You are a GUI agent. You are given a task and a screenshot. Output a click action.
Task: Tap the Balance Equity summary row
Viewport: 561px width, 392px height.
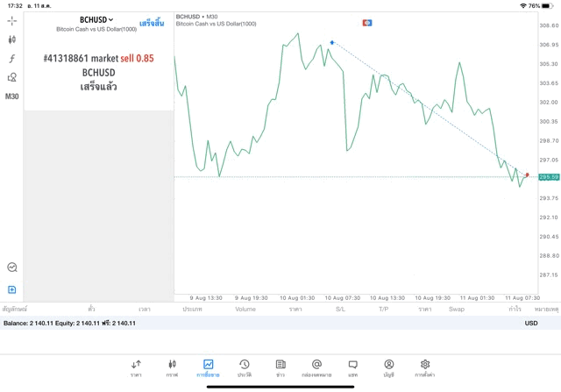[x=280, y=324]
